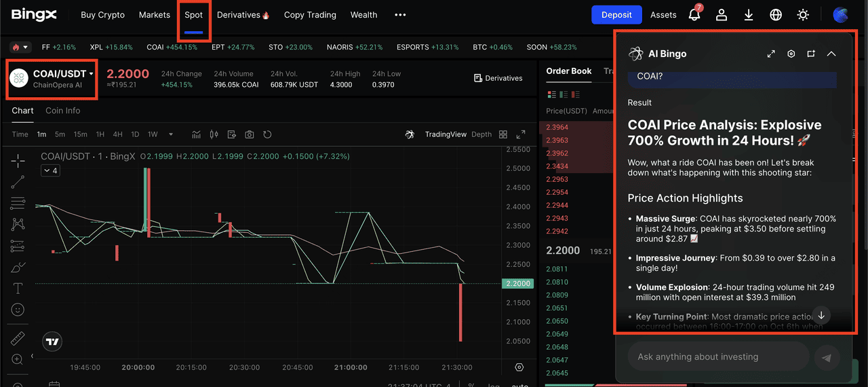
Task: Open the Derivatives menu
Action: click(242, 15)
